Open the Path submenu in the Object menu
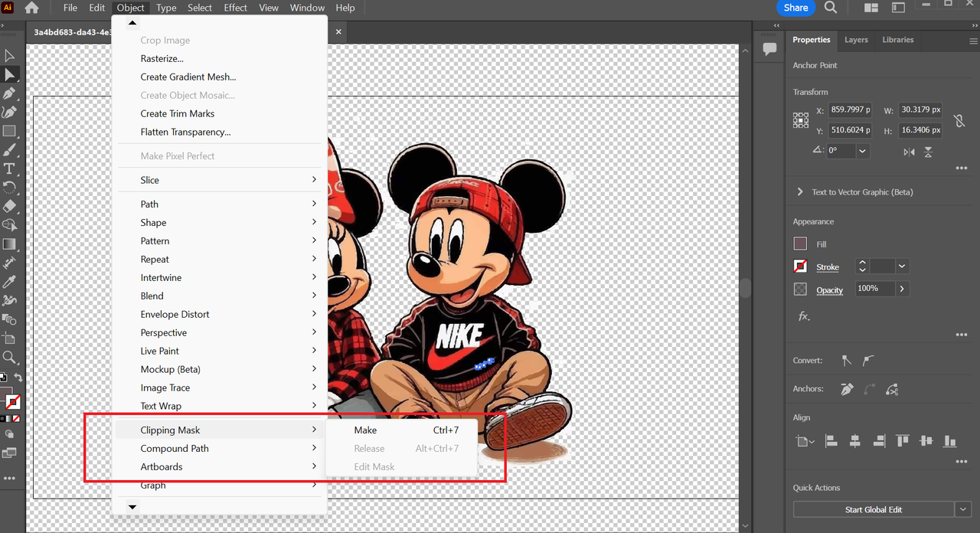The height and width of the screenshot is (533, 980). point(220,204)
